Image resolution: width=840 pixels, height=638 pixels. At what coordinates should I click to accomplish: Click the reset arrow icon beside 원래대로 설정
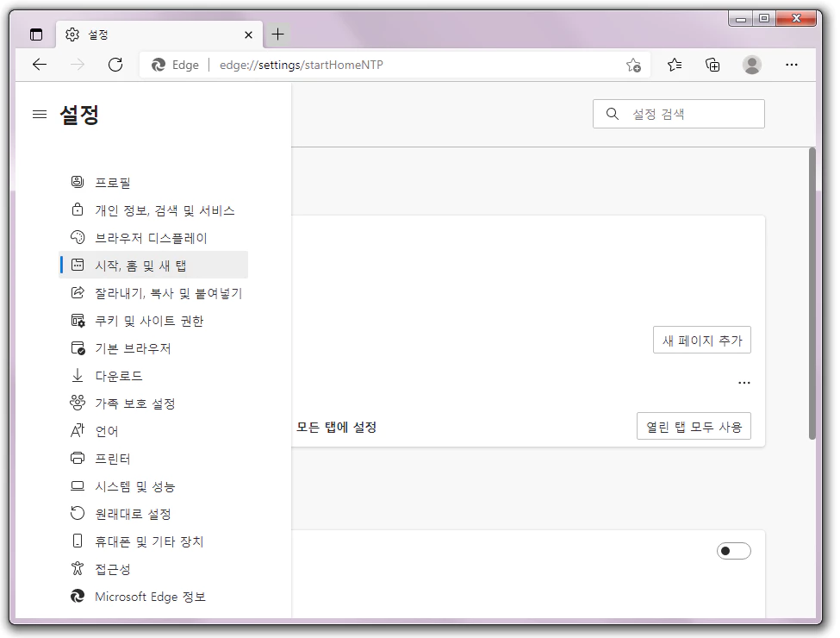tap(78, 513)
